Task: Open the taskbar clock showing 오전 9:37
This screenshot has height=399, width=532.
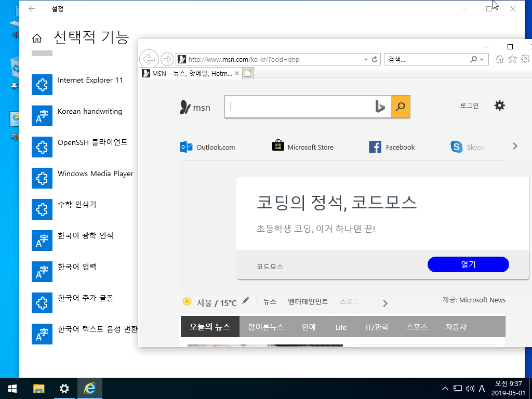Action: tap(508, 389)
